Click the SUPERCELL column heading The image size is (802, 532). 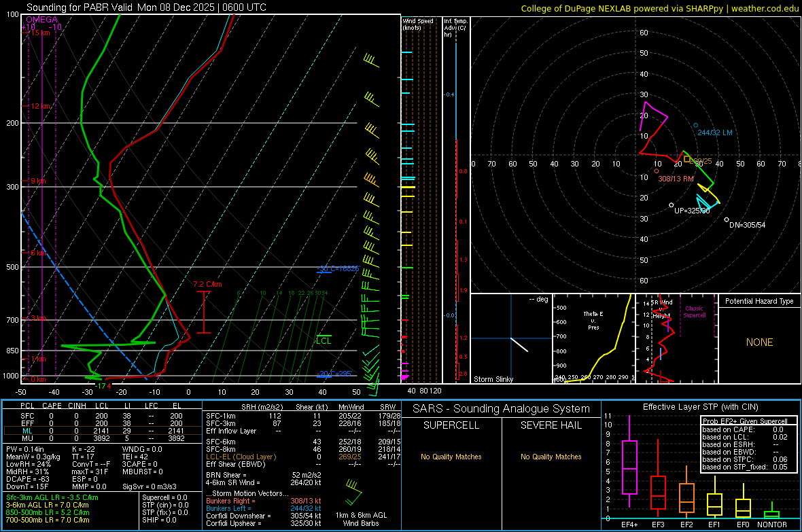point(451,425)
